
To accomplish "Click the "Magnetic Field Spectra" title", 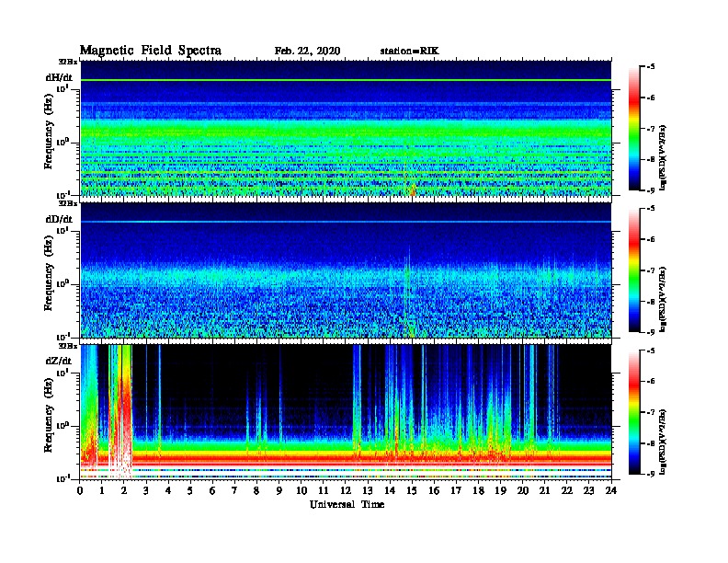I will coord(151,51).
